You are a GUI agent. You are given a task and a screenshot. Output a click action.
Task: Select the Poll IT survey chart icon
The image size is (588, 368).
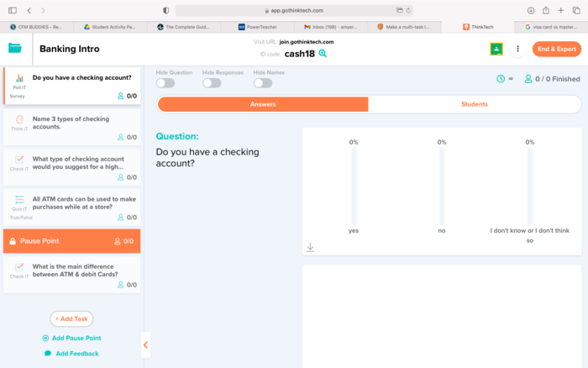[18, 78]
